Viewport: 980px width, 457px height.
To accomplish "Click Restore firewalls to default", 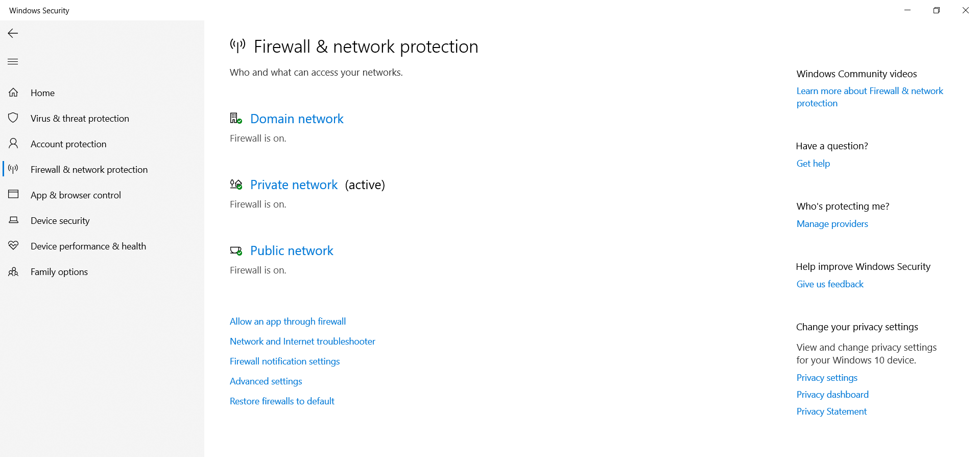I will 282,401.
